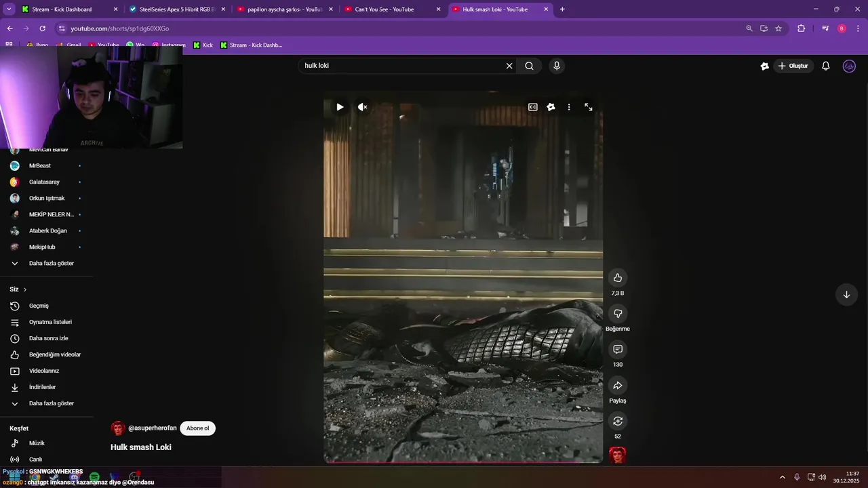Reload the YouTube page
Screen dimensions: 868x488
[42, 28]
